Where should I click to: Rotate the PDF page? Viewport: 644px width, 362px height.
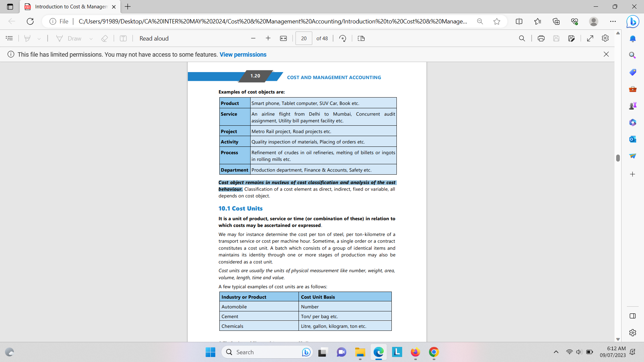click(x=342, y=38)
